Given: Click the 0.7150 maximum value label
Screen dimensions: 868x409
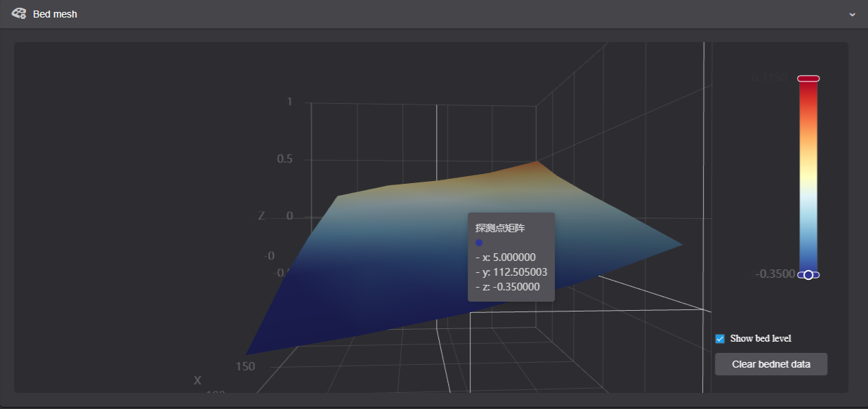Looking at the screenshot, I should (x=772, y=78).
